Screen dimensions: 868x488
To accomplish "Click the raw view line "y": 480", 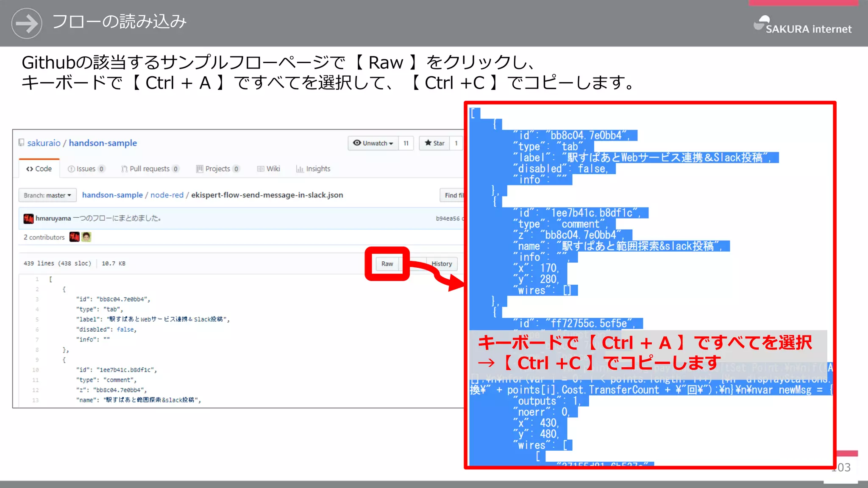I will coord(536,434).
